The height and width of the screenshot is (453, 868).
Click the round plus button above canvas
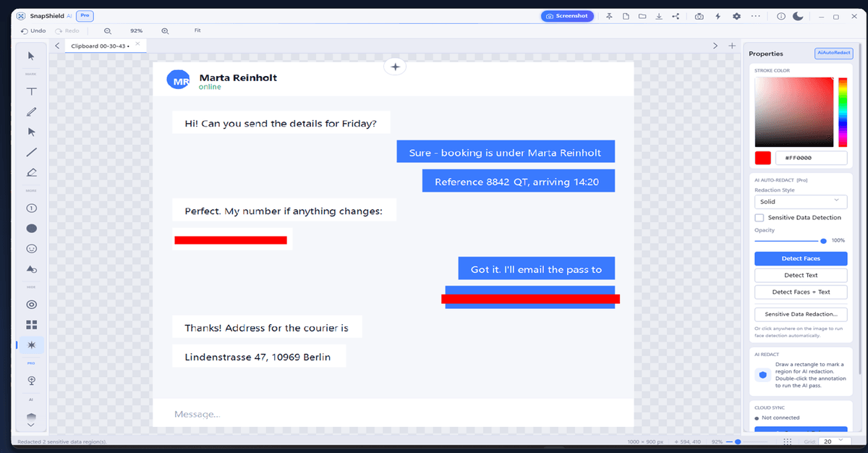(x=395, y=67)
